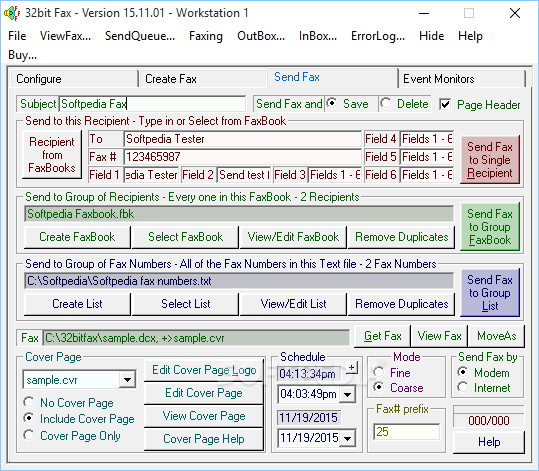Click the Softpedia fax numbers.txt path field

(x=239, y=281)
